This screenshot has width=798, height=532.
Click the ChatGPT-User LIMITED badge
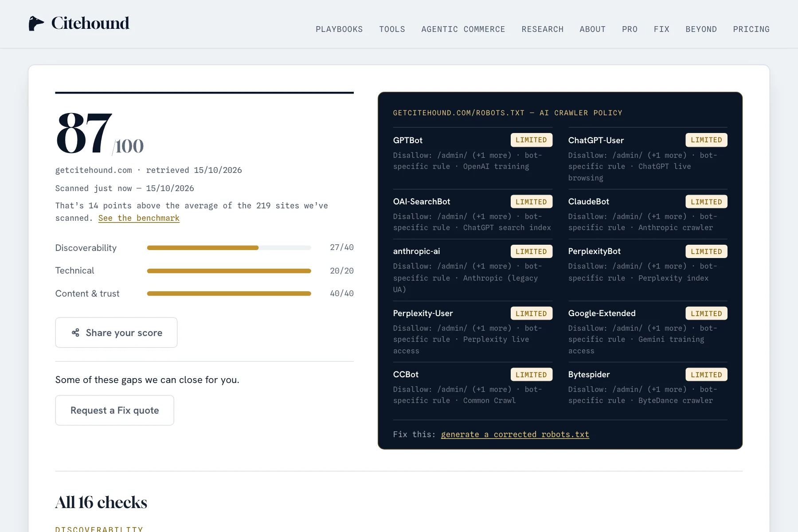(x=706, y=140)
